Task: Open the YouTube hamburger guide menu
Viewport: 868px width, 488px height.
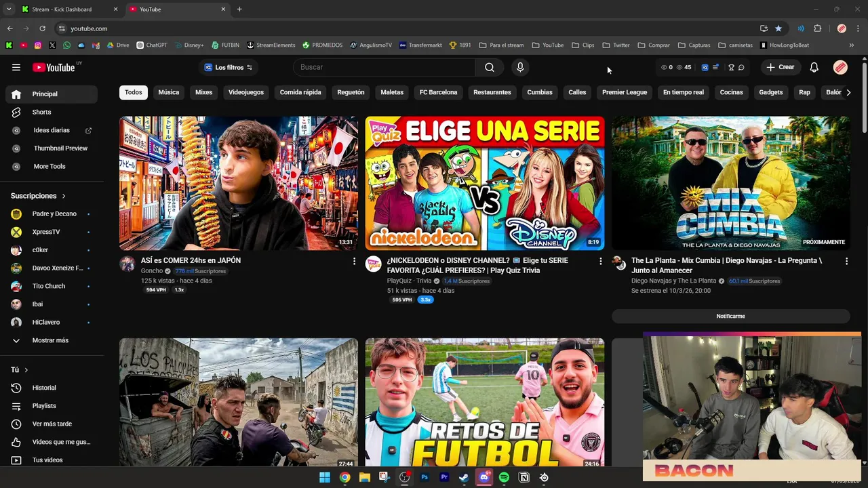Action: click(16, 67)
